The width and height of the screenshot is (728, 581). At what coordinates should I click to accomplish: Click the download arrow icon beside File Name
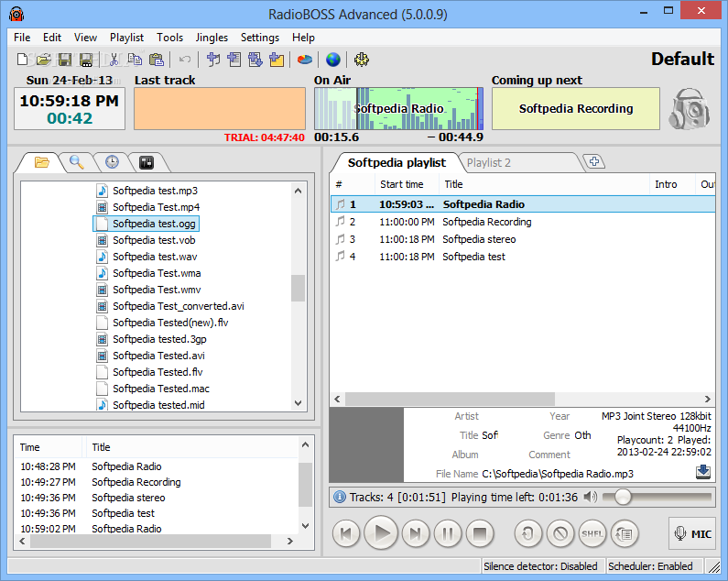coord(703,472)
